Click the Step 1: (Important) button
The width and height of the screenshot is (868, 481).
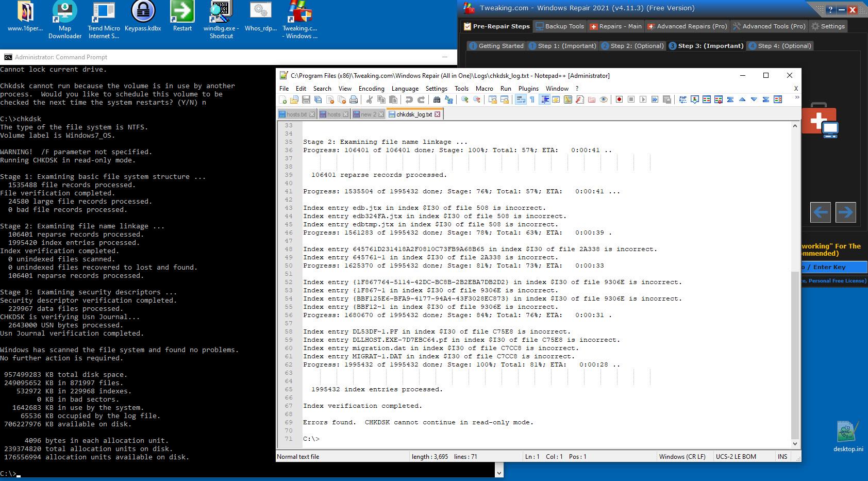click(x=562, y=46)
